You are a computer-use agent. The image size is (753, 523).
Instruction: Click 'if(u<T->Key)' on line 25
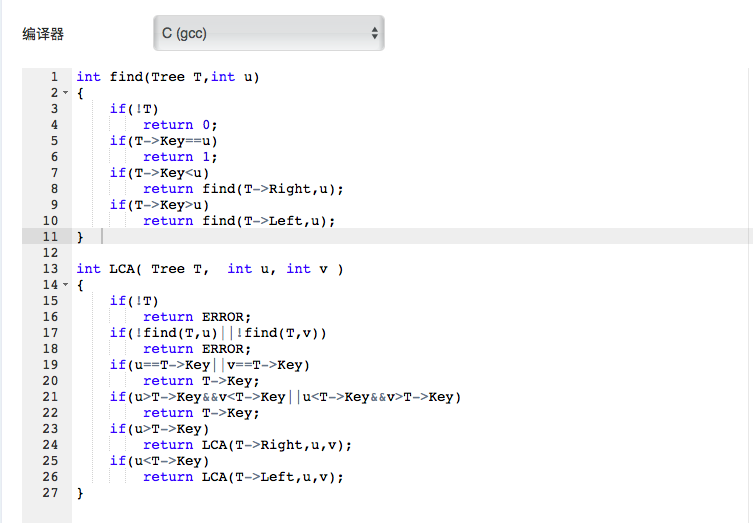click(159, 461)
